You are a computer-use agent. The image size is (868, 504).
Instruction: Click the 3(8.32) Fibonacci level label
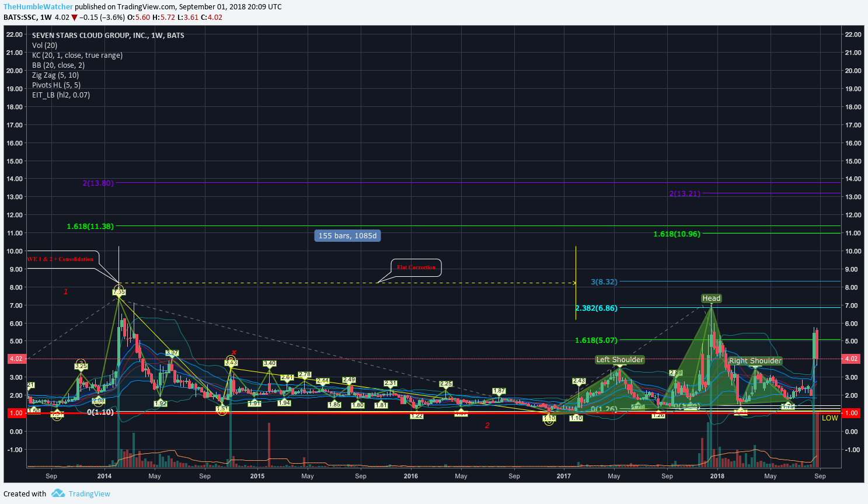604,281
